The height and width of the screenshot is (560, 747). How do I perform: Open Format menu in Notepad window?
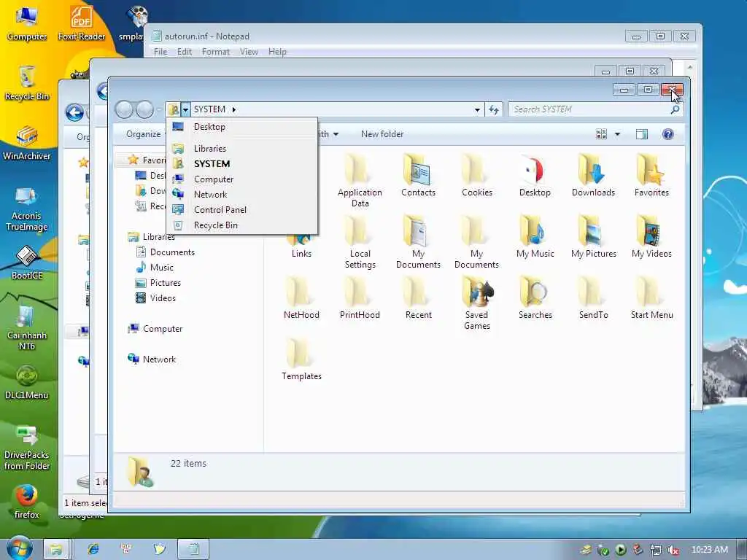point(215,52)
